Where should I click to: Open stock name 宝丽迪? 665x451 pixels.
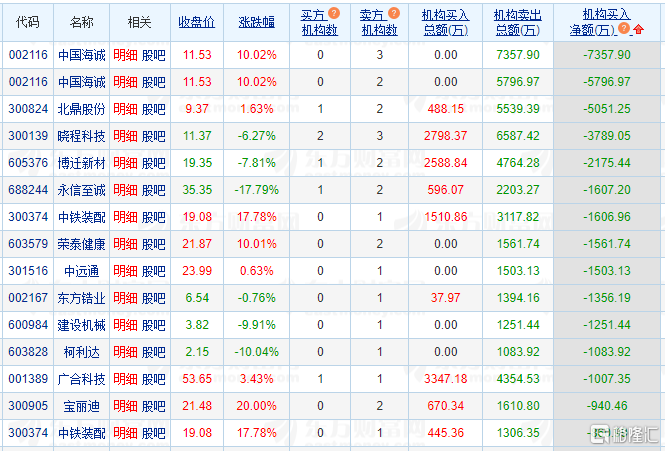click(x=81, y=406)
